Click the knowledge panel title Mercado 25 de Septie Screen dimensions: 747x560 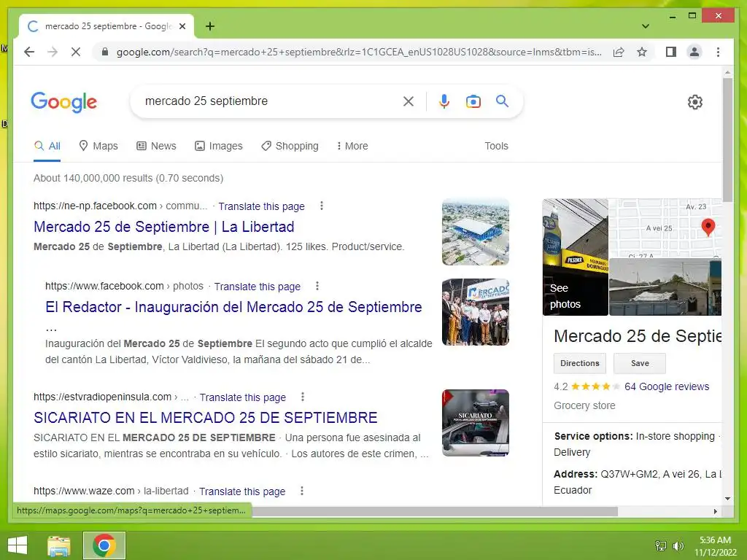coord(638,336)
